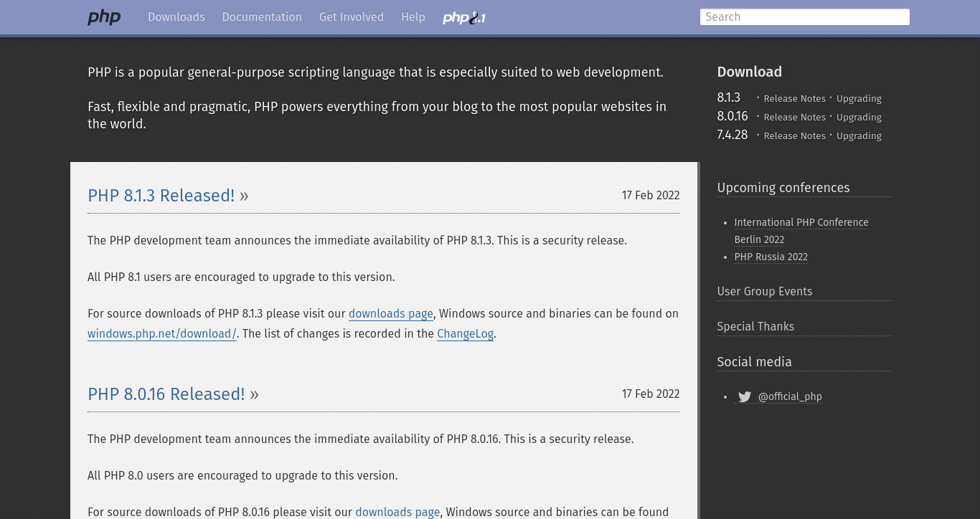View Release Notes for 8.0.16
The image size is (980, 519).
click(795, 117)
